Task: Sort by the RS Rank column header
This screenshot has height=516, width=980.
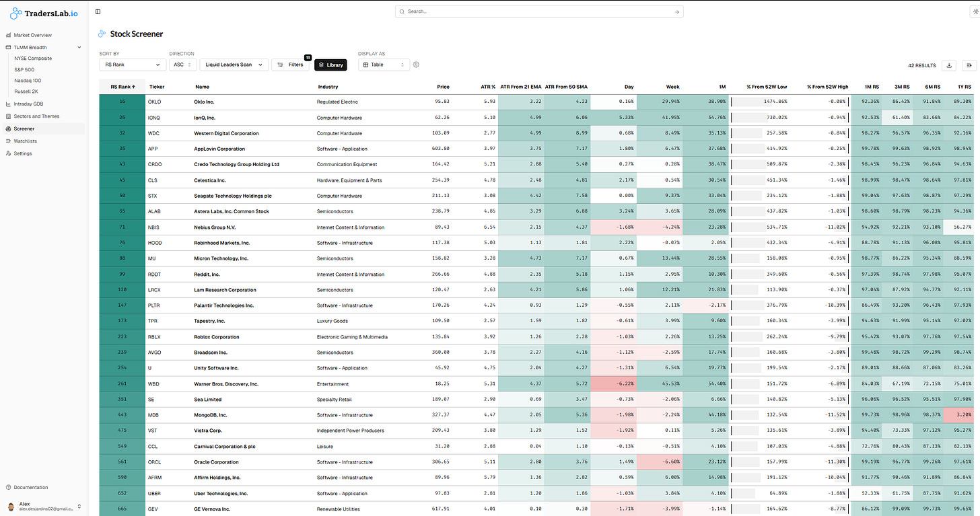Action: click(123, 87)
